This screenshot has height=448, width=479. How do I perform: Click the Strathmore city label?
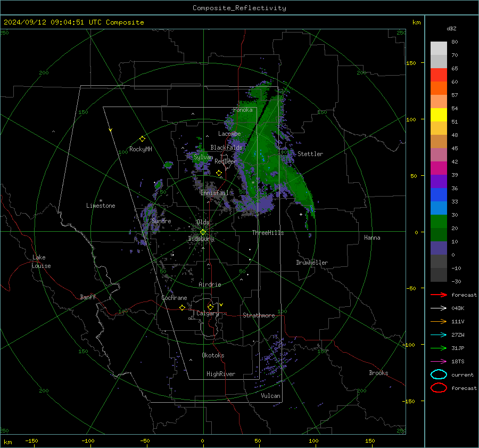(x=259, y=315)
